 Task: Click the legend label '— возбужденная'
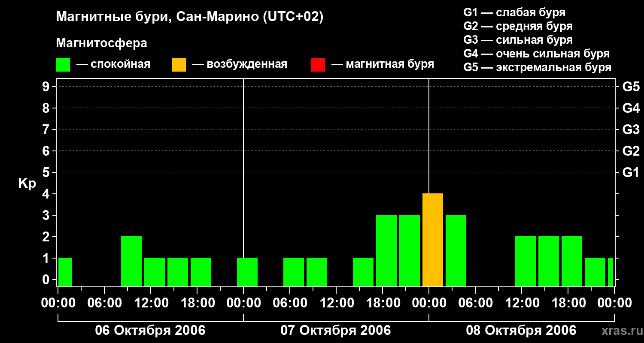click(240, 65)
